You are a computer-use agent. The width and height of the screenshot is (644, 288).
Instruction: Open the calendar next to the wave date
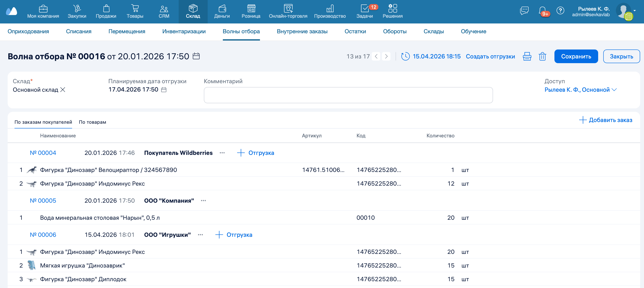(x=196, y=56)
